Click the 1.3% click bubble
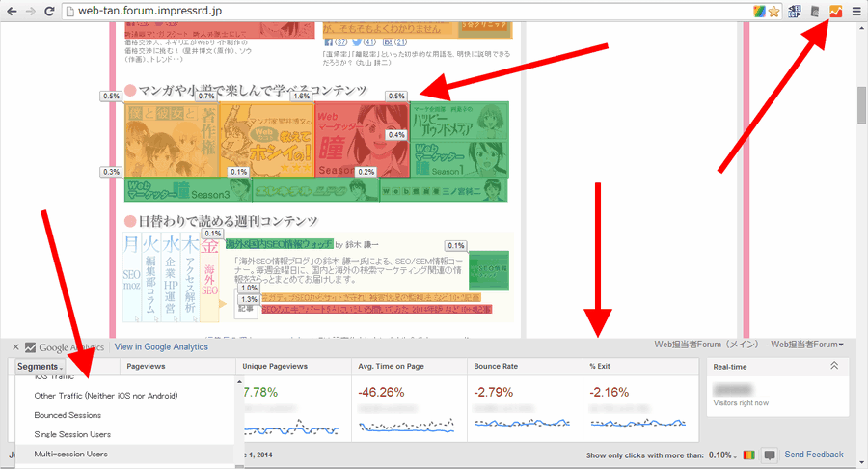 pyautogui.click(x=250, y=299)
